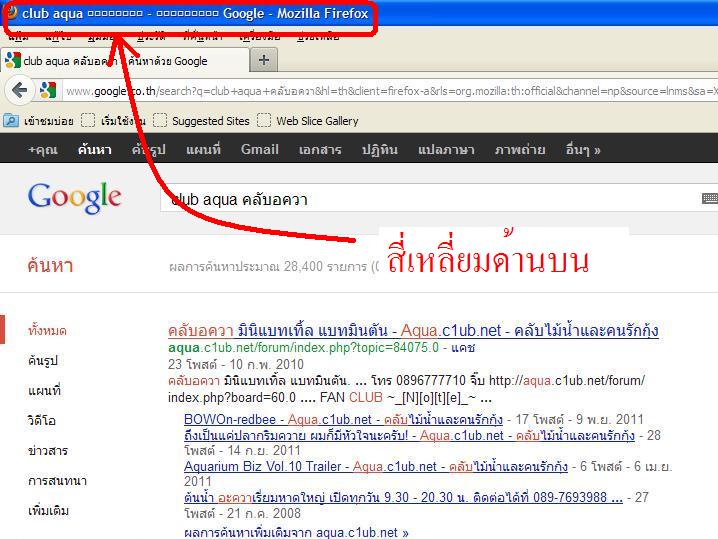
Task: Open the คลับอควา มินิแบทเทิ้ล result title
Action: pyautogui.click(x=413, y=330)
